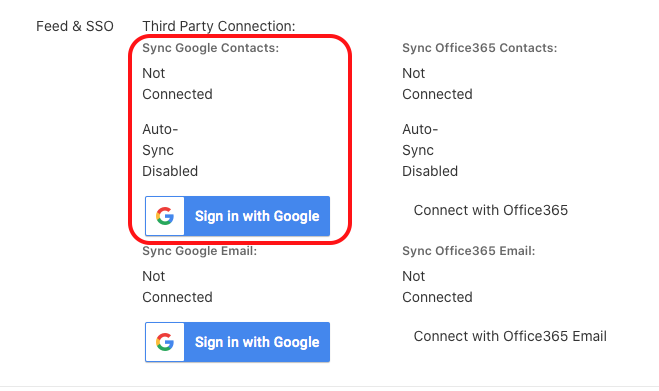
Task: Open the Connect with Office365 Email link
Action: 510,336
